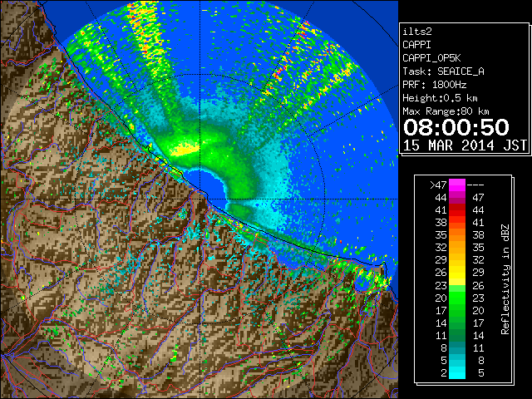Image resolution: width=532 pixels, height=399 pixels.
Task: Click the radar center where the crosshairs meet
Action: click(199, 199)
